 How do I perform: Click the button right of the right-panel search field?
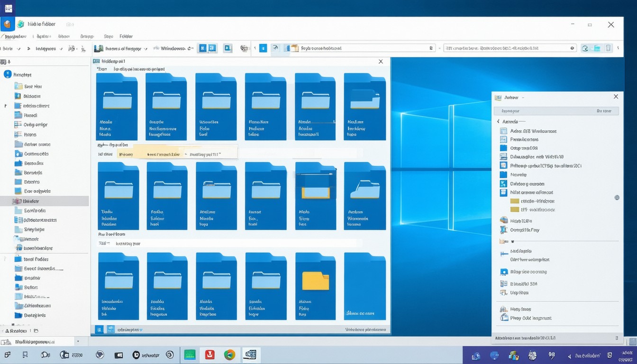tap(603, 111)
